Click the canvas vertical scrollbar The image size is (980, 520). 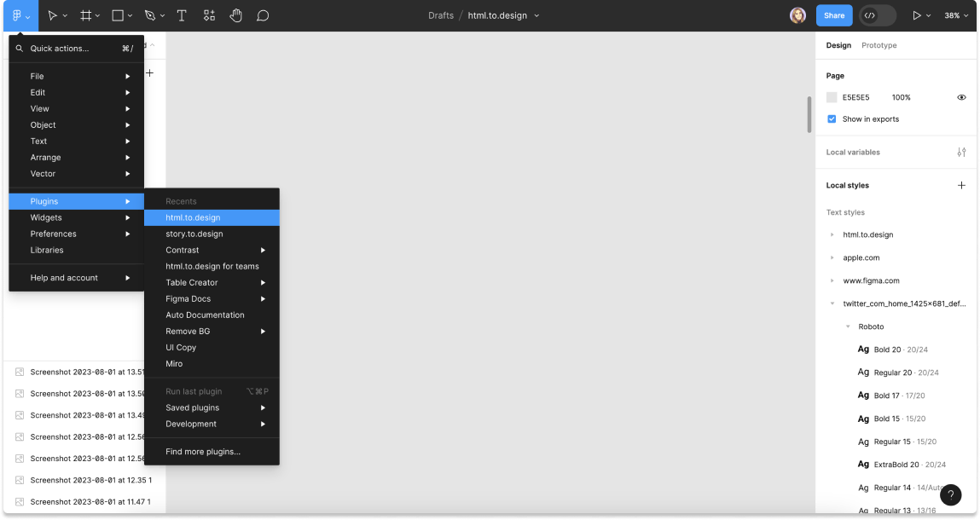pyautogui.click(x=809, y=114)
